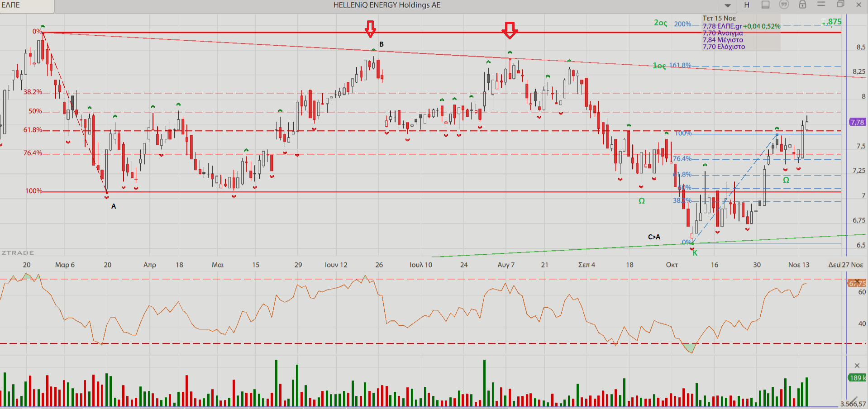
Task: Click the 'Αυγ 7' date axis label
Action: point(506,265)
